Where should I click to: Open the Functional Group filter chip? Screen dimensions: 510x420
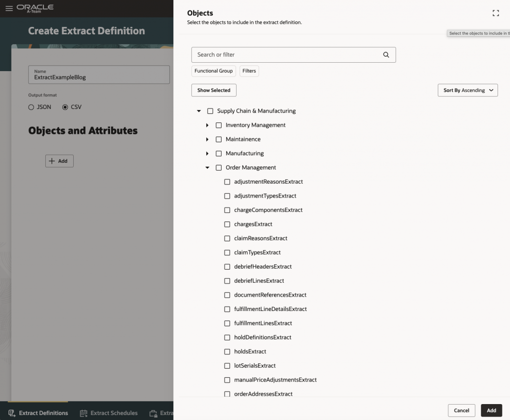click(214, 71)
